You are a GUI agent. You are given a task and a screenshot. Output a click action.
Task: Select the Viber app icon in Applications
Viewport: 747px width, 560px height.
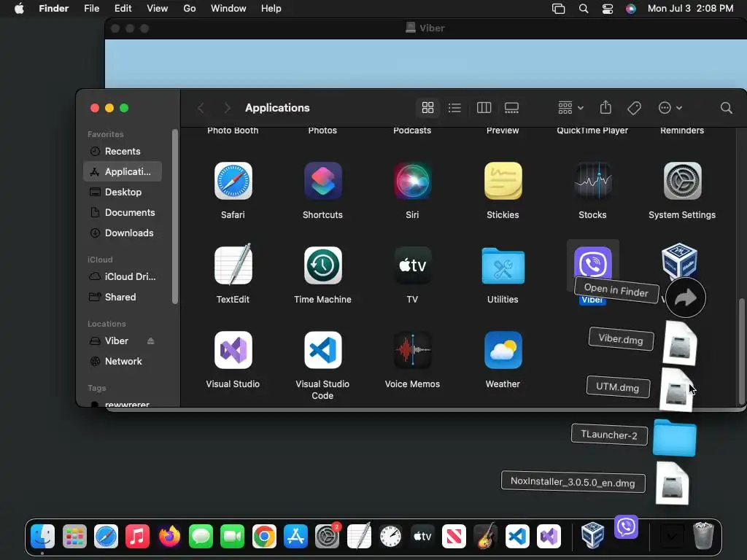[x=592, y=261]
